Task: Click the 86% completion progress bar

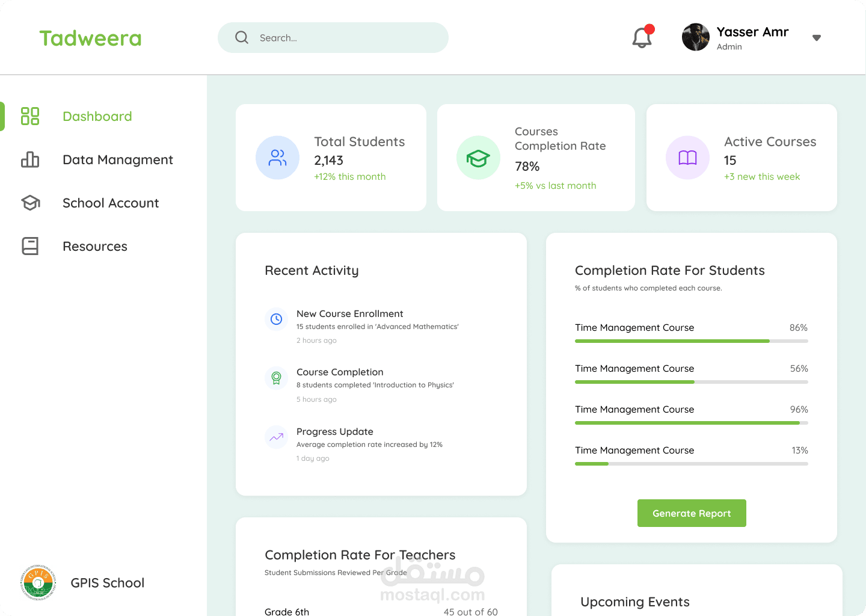Action: coord(692,341)
